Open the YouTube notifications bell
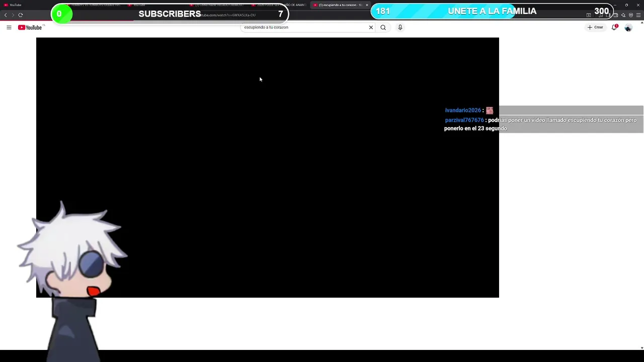The height and width of the screenshot is (362, 644). pyautogui.click(x=614, y=28)
